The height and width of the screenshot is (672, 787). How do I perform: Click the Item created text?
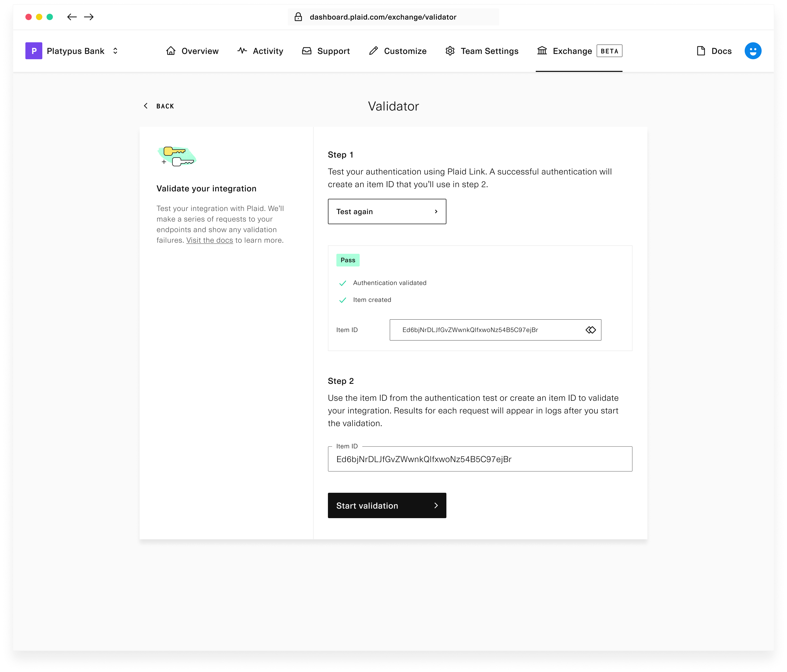372,300
